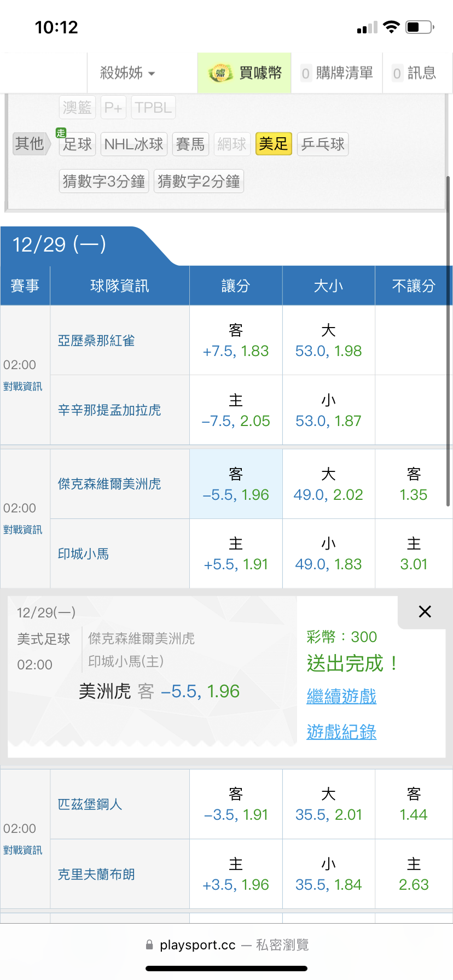
Task: Select the 乒乓球 category tag
Action: point(323,144)
